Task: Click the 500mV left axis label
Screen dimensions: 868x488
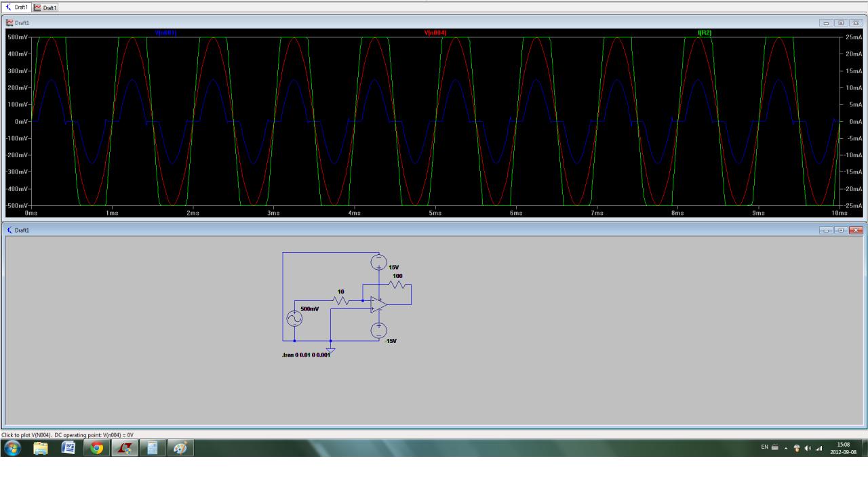Action: (16, 38)
